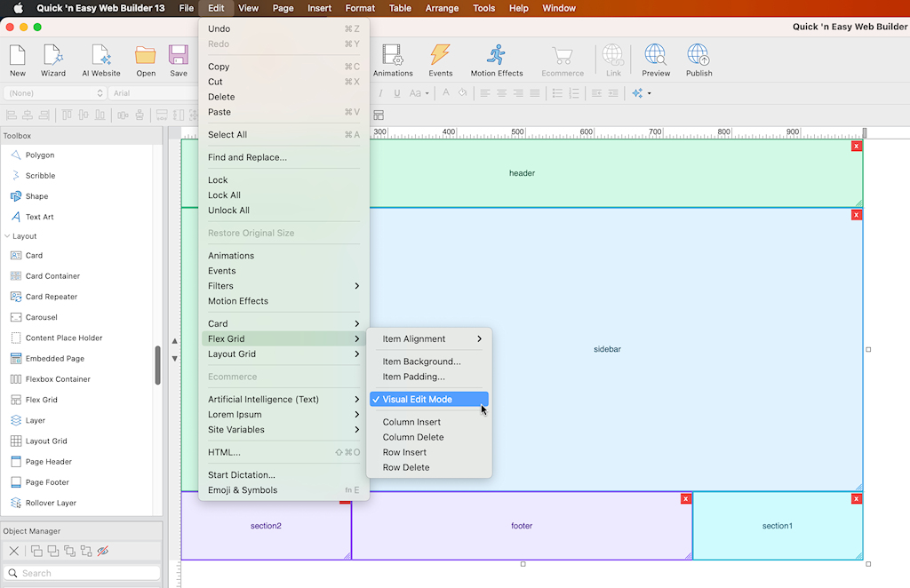Toggle Visual Edit Mode checkmark item
The image size is (910, 588).
point(429,399)
